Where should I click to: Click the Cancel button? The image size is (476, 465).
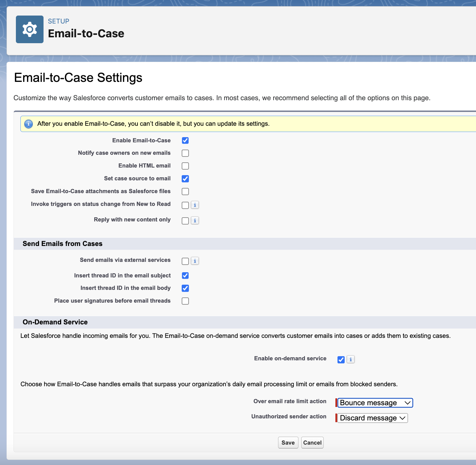click(x=312, y=443)
